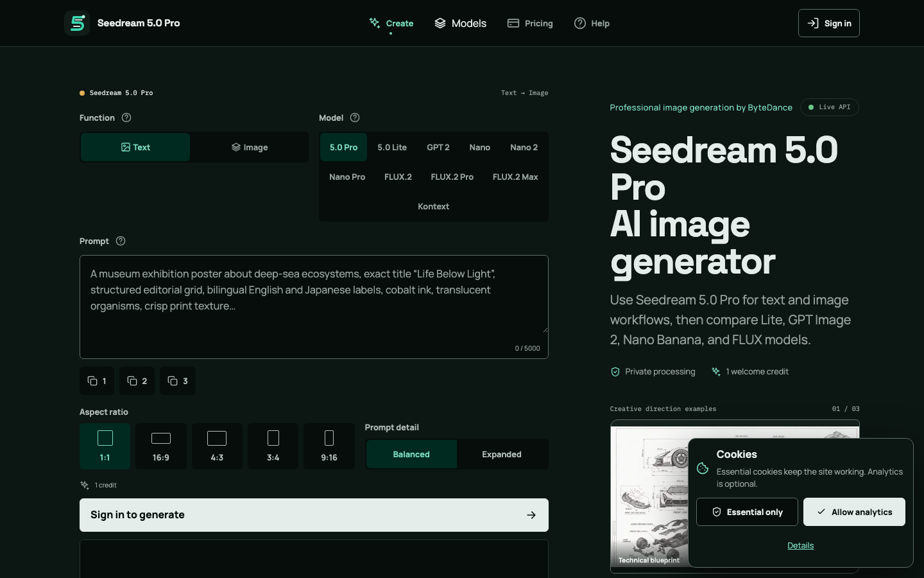Click the Private processing shield icon
924x578 pixels.
615,372
